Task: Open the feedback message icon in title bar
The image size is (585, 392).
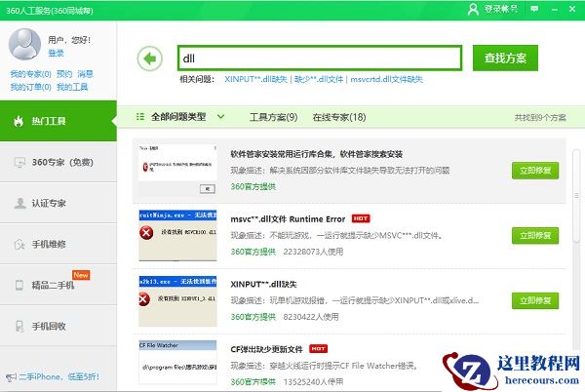Action: pyautogui.click(x=534, y=9)
